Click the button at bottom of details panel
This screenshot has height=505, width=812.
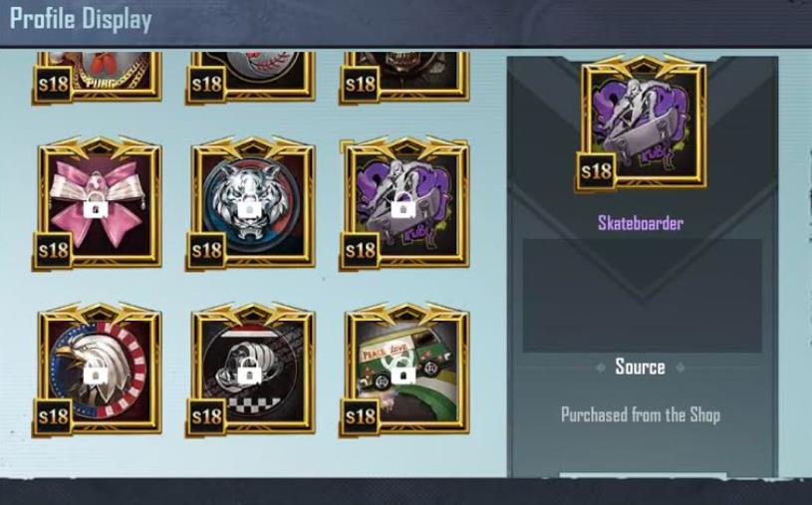(643, 475)
